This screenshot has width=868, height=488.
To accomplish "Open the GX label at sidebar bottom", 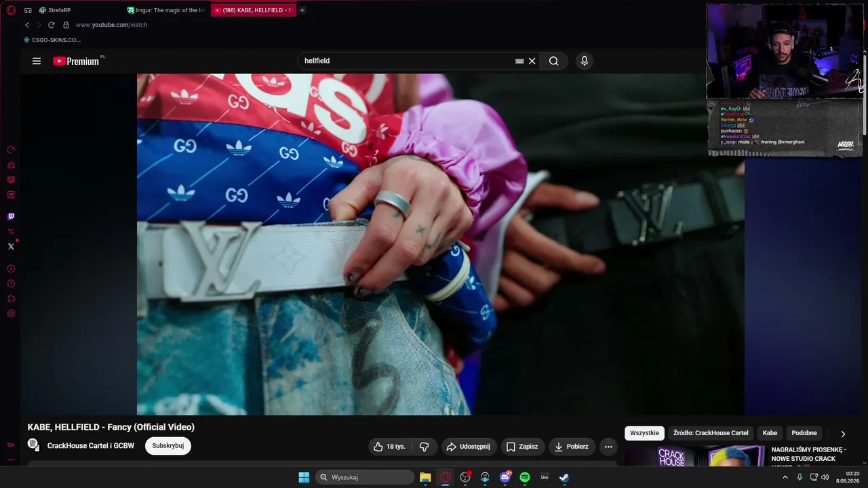I will (x=11, y=445).
